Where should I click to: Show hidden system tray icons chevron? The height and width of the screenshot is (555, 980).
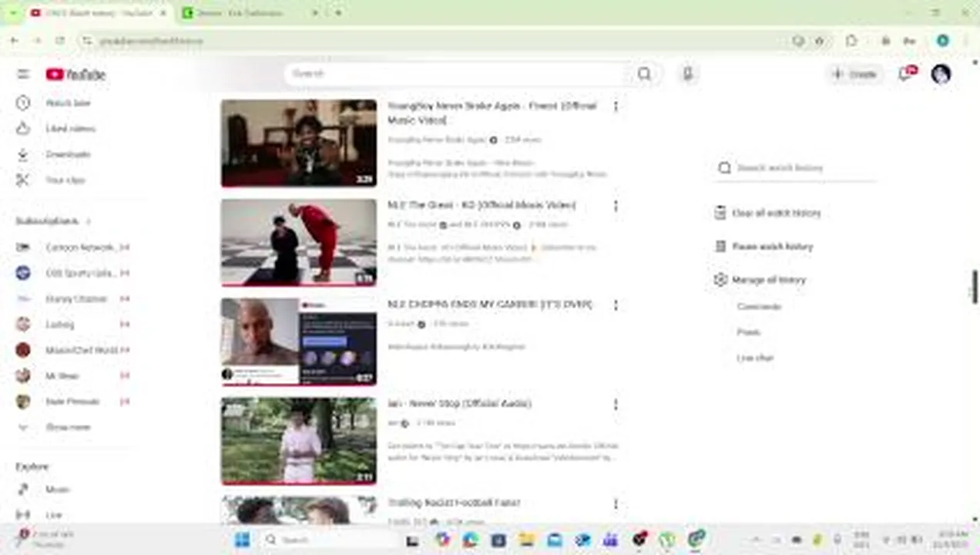(x=757, y=540)
